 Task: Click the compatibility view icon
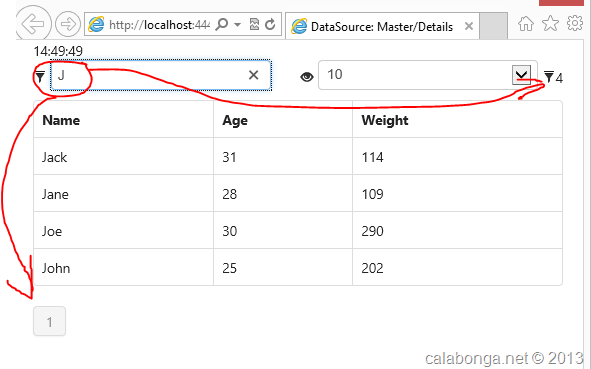(254, 25)
